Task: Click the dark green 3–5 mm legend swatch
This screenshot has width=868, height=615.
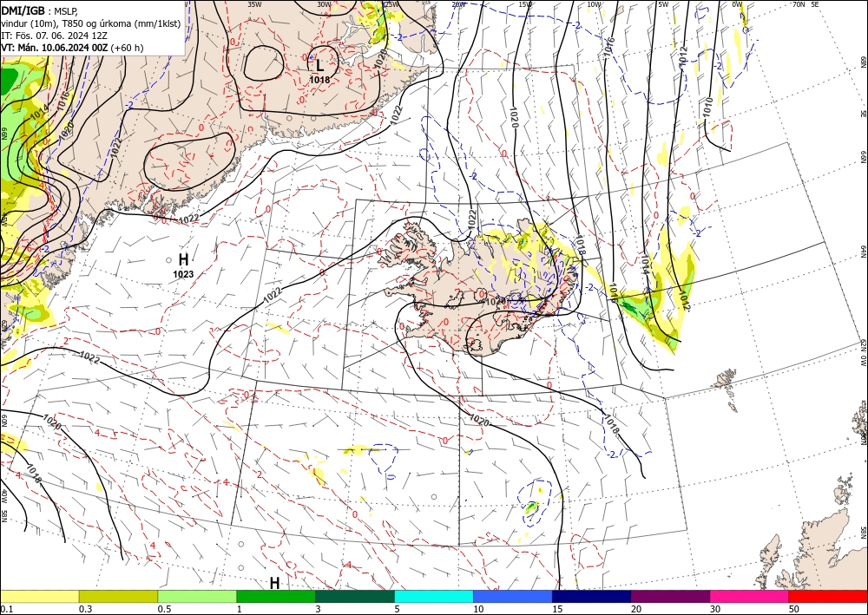Action: (x=355, y=596)
